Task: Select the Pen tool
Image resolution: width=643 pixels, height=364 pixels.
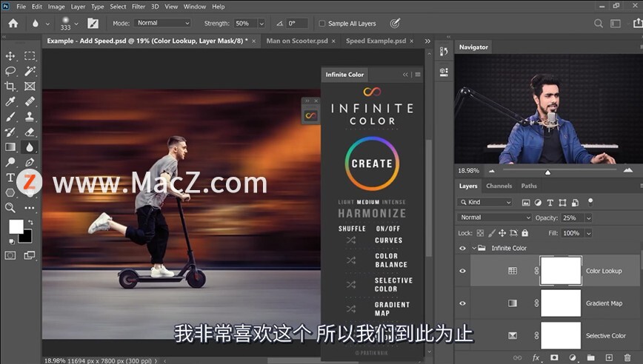Action: click(30, 162)
